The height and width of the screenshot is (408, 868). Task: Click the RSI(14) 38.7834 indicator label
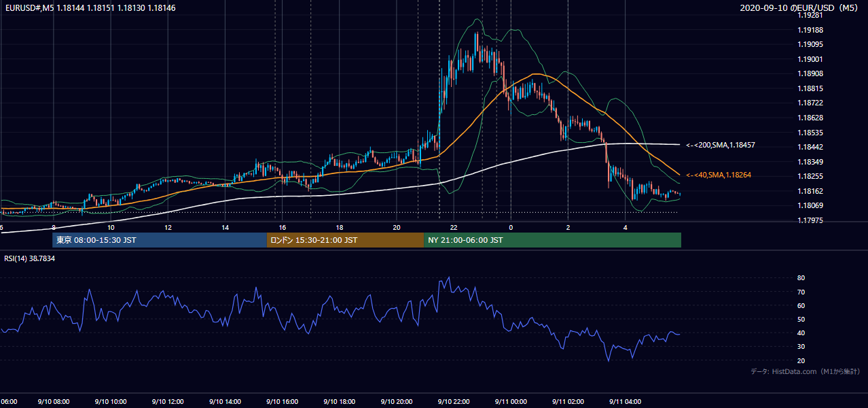click(x=30, y=259)
